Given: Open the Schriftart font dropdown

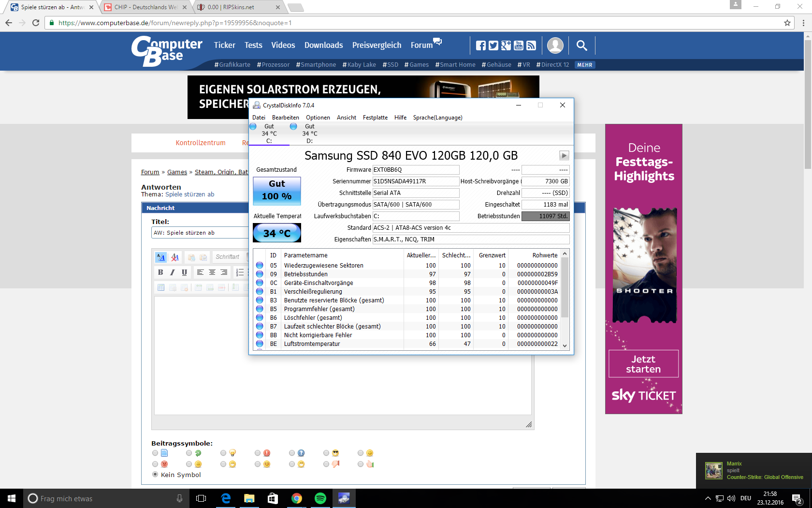Looking at the screenshot, I should pos(231,257).
